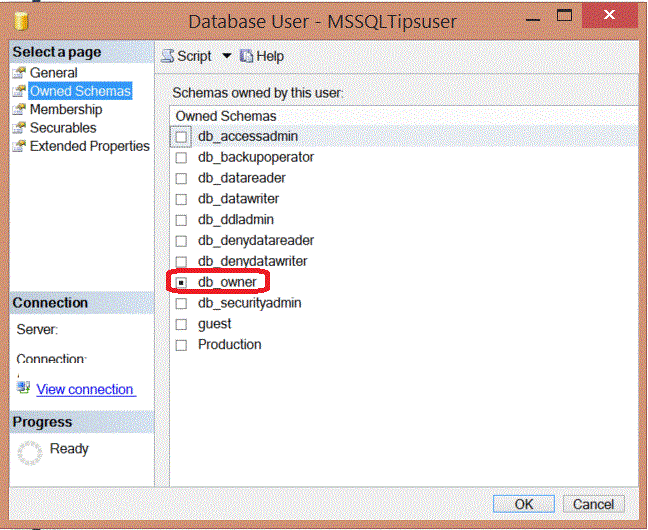
Task: Select the db_accessadmin row text
Action: (248, 136)
